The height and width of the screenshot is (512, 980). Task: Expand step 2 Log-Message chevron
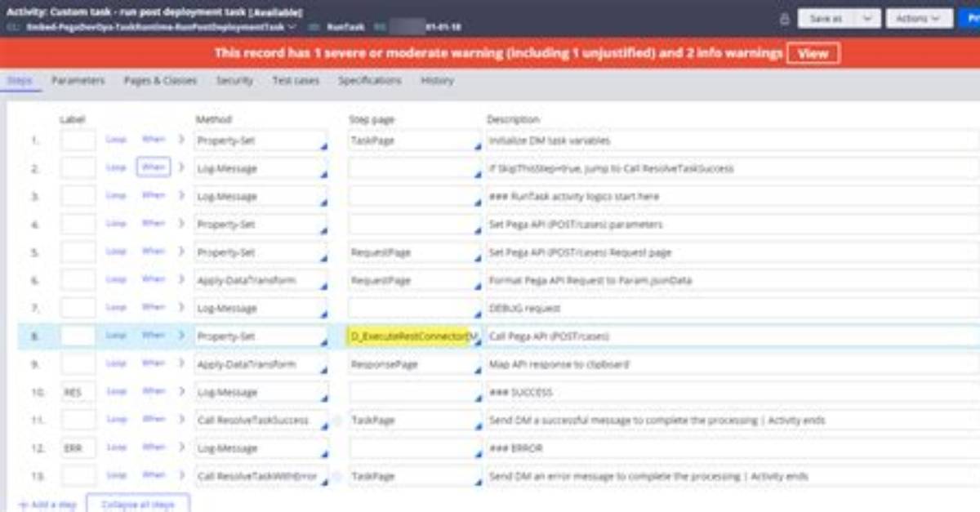click(x=181, y=167)
